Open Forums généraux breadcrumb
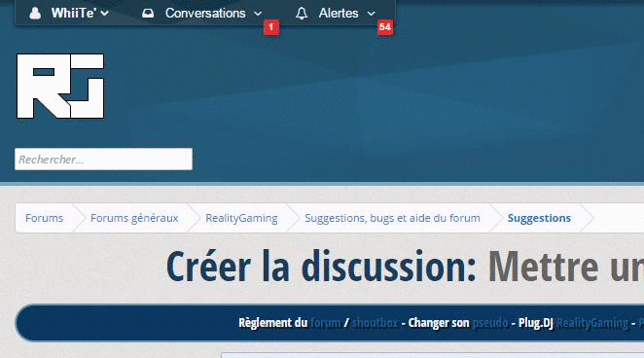Screen dimensions: 644x358 pos(134,218)
